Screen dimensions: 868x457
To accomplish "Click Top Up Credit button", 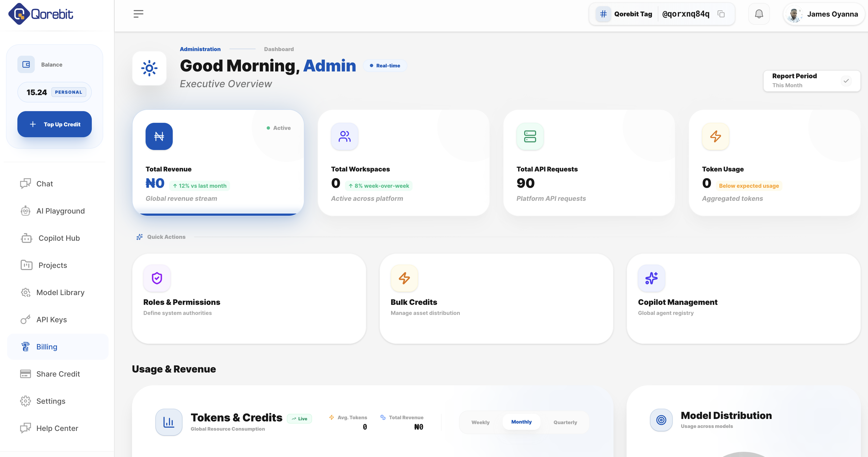I will tap(55, 124).
